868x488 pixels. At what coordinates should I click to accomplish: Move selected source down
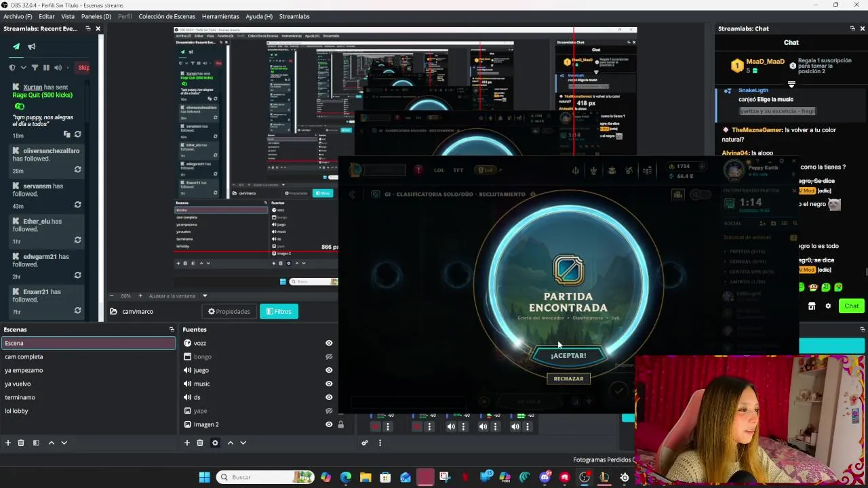[x=243, y=443]
